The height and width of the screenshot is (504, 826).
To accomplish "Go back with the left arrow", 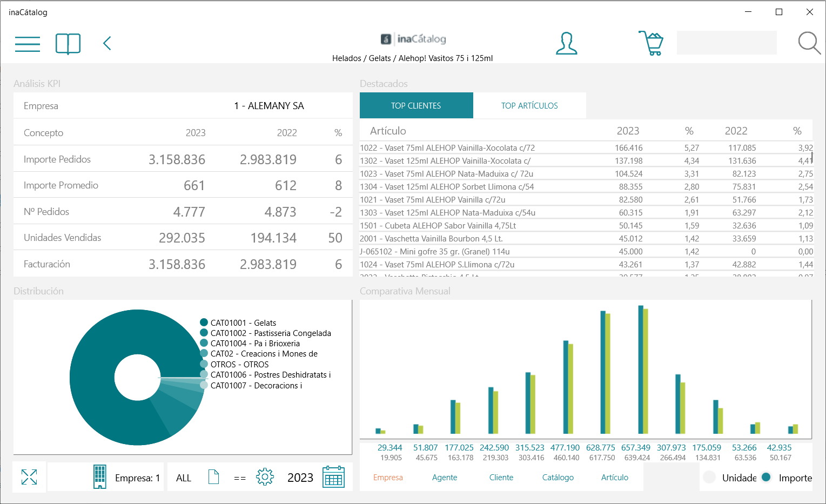I will pos(107,43).
